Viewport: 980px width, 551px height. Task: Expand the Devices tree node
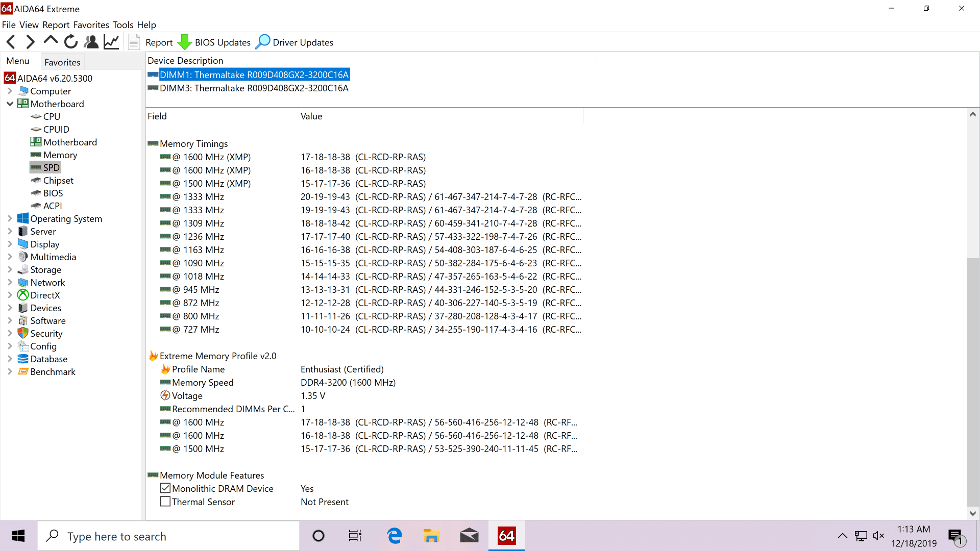coord(10,308)
